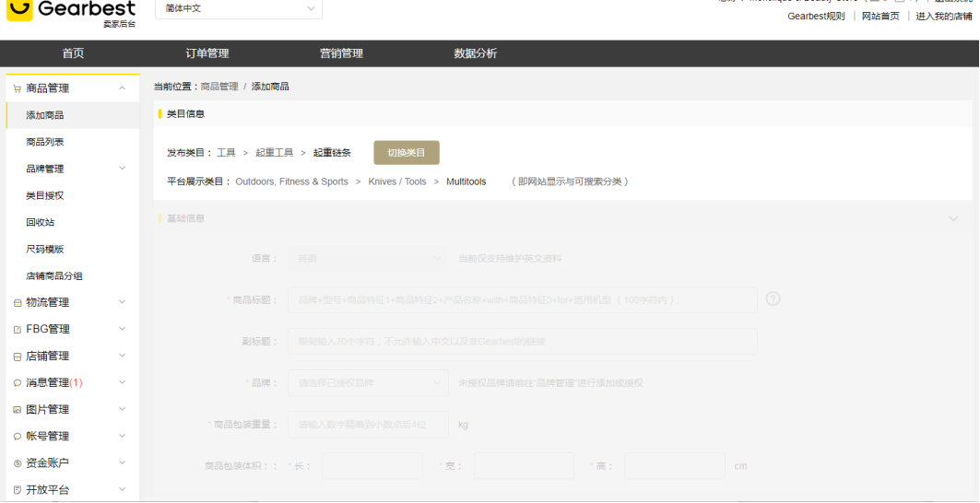Click 起重链条 in the category path
This screenshot has height=503, width=980.
332,152
